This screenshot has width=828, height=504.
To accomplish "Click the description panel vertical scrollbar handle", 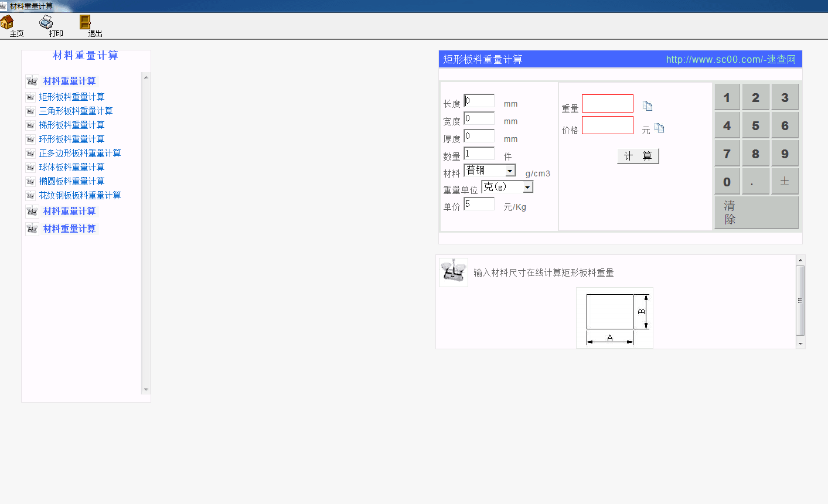I will (x=800, y=300).
